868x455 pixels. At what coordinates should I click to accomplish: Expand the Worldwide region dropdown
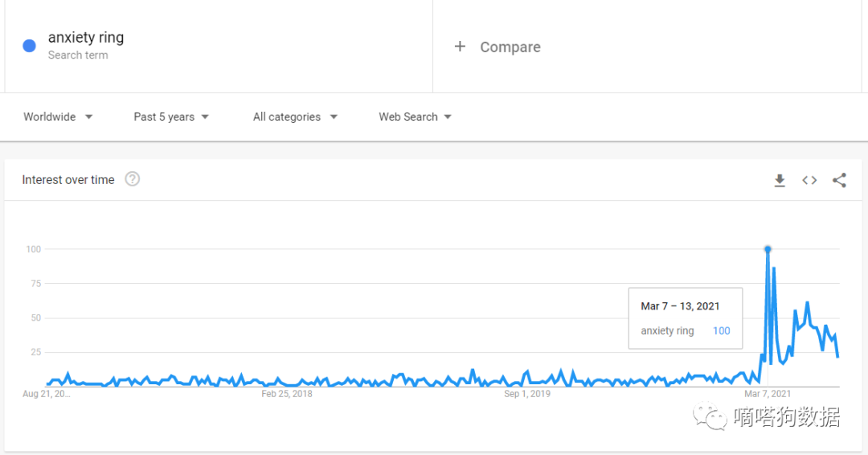(x=58, y=117)
